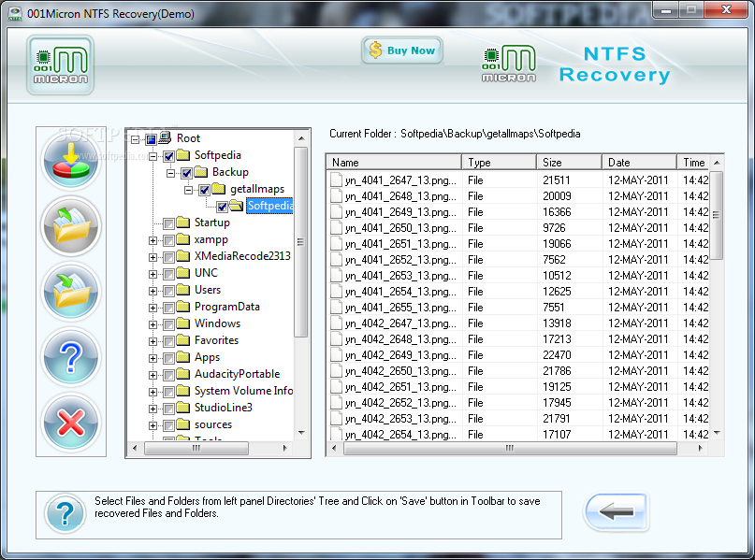755x560 pixels.
Task: Click the Root computer icon in the tree
Action: [x=165, y=138]
